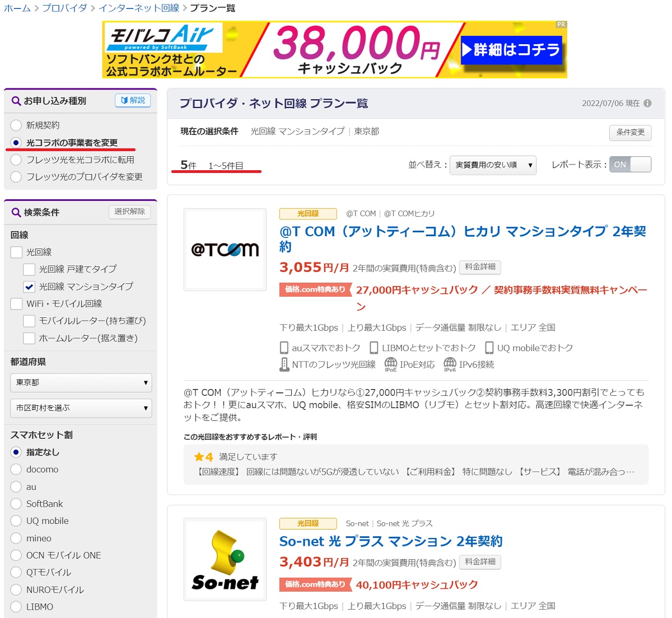
Task: Click the 満足しています review title
Action: 248,457
